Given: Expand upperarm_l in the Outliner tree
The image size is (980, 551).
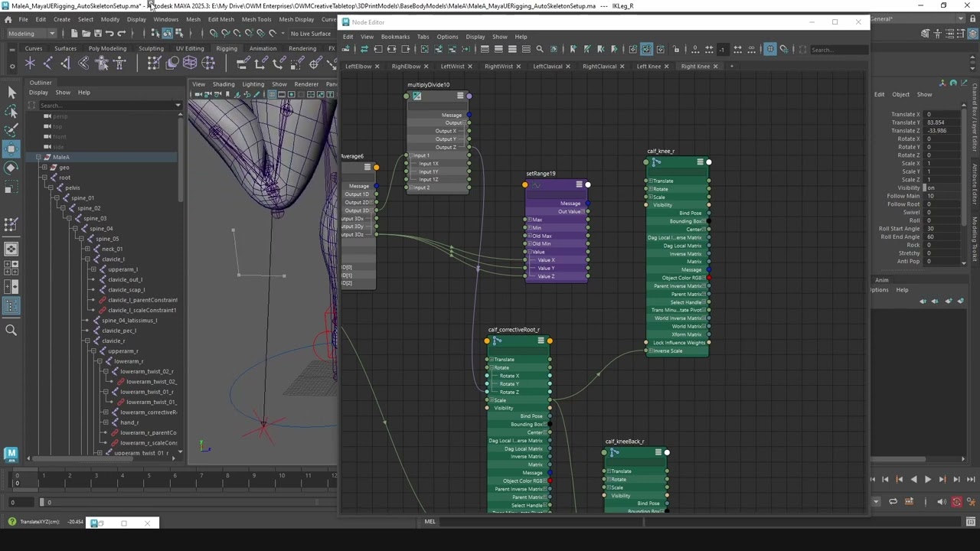Looking at the screenshot, I should 93,269.
